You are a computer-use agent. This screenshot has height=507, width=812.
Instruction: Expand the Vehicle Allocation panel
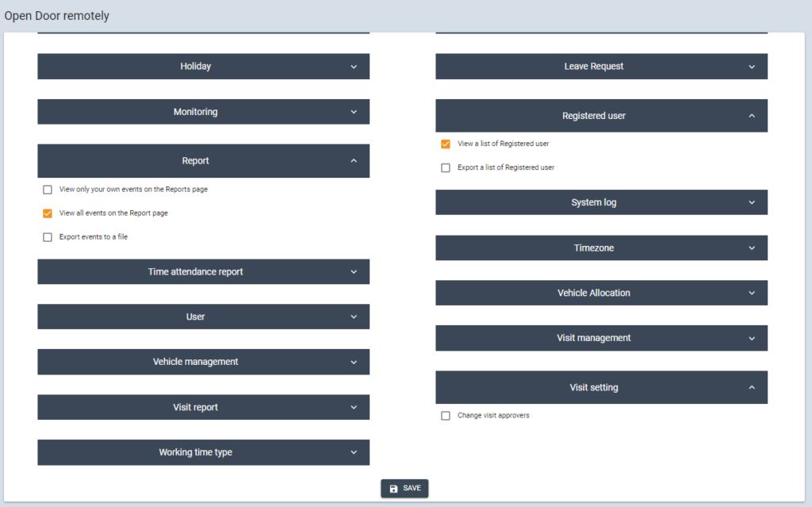pos(601,293)
